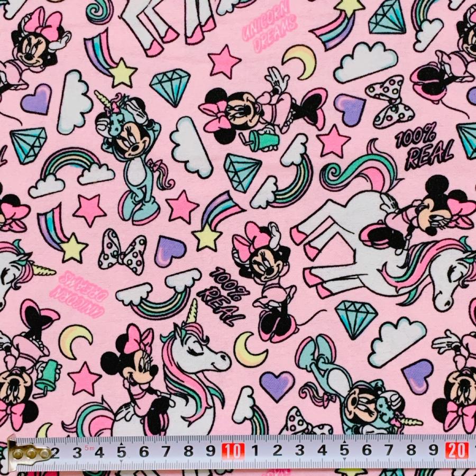Click the pink star below the top unicorn legs
The height and width of the screenshot is (476, 476).
click(x=224, y=62)
